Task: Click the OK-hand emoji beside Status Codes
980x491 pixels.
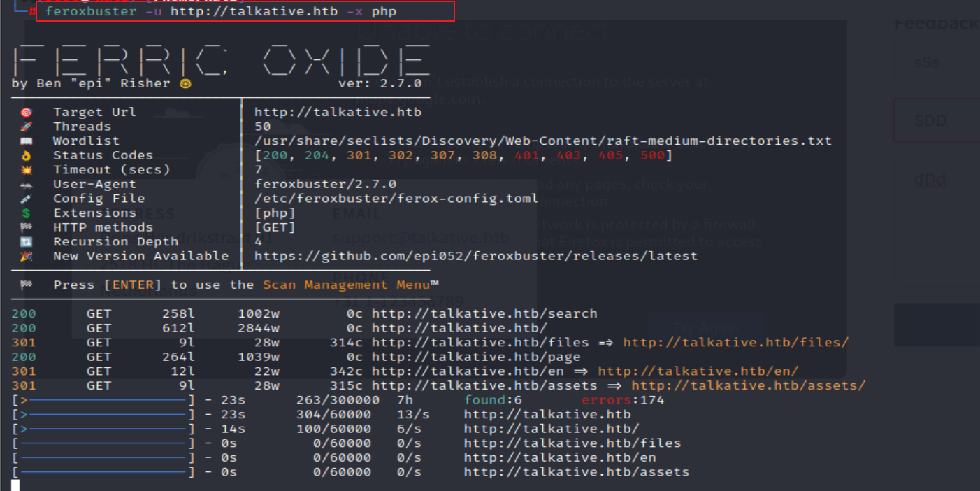Action: (27, 155)
